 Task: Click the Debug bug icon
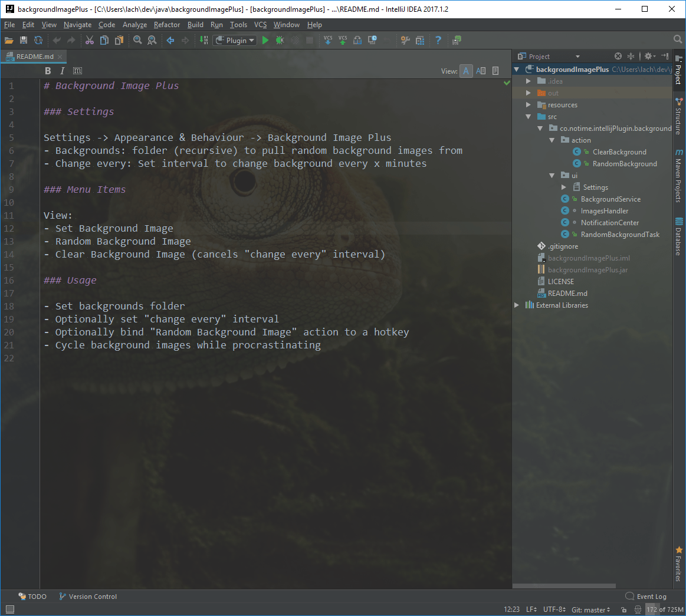click(x=280, y=40)
